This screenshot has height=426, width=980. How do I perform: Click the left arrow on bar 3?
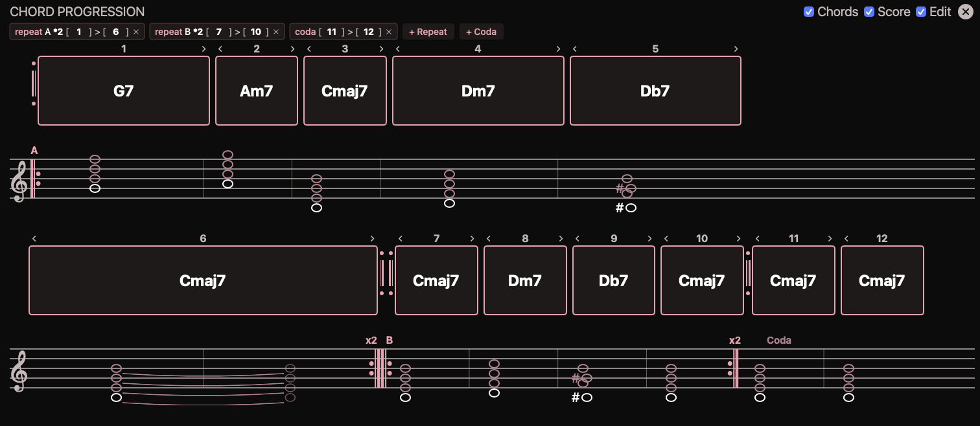(x=309, y=49)
